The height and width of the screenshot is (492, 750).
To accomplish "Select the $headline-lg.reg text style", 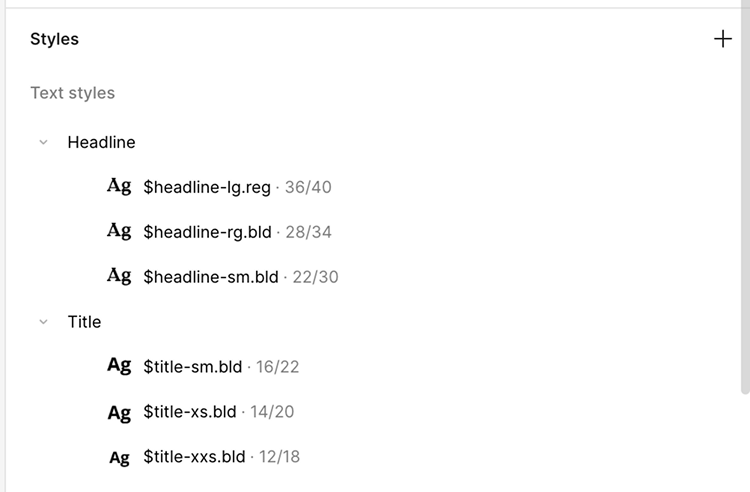I will coord(207,187).
